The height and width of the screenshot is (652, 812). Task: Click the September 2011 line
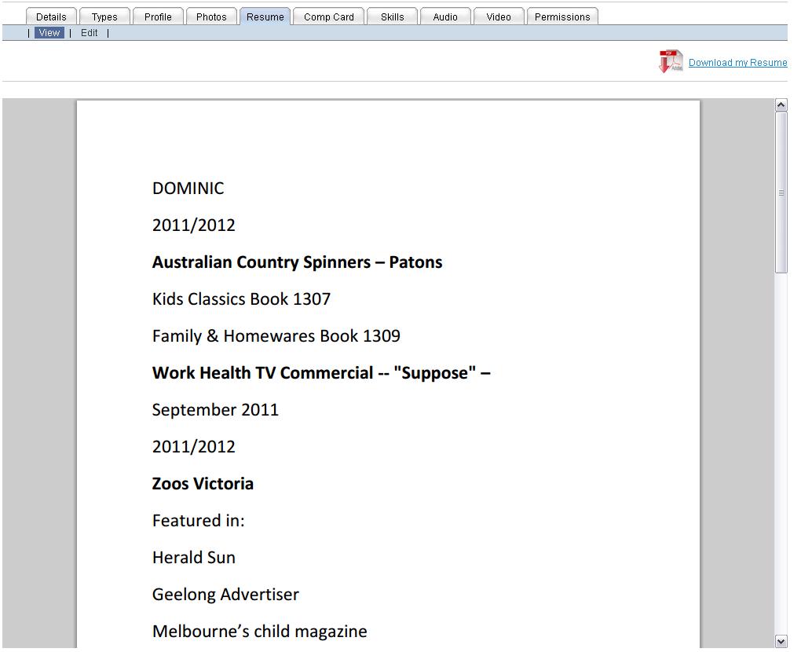pos(215,409)
